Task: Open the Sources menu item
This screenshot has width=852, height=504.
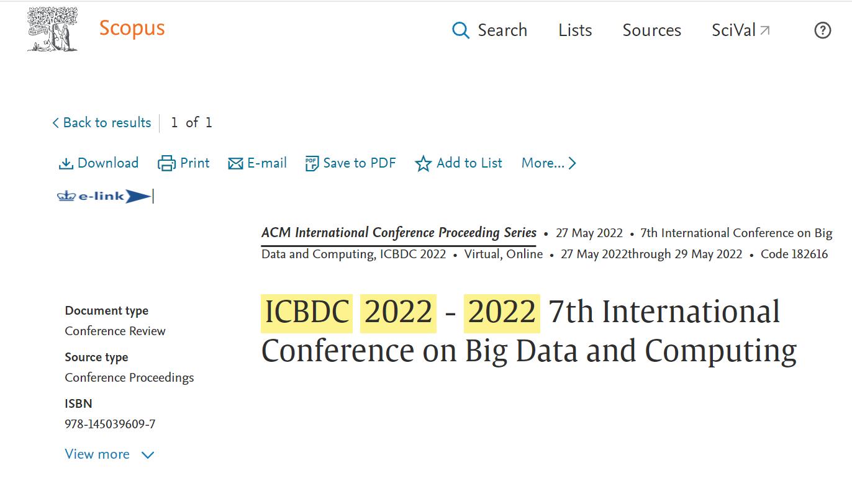Action: click(x=651, y=30)
